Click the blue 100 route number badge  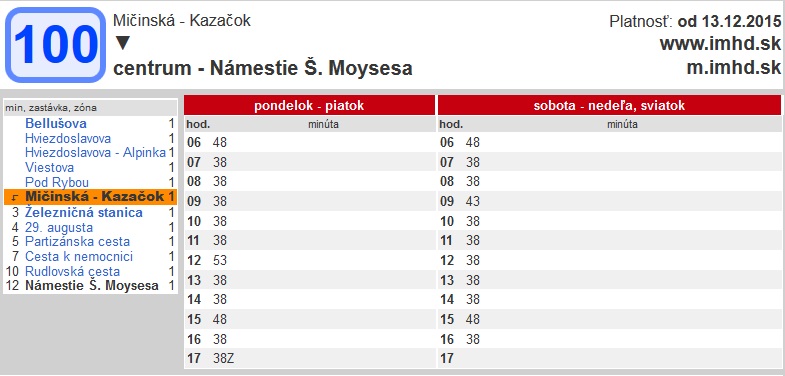click(55, 45)
